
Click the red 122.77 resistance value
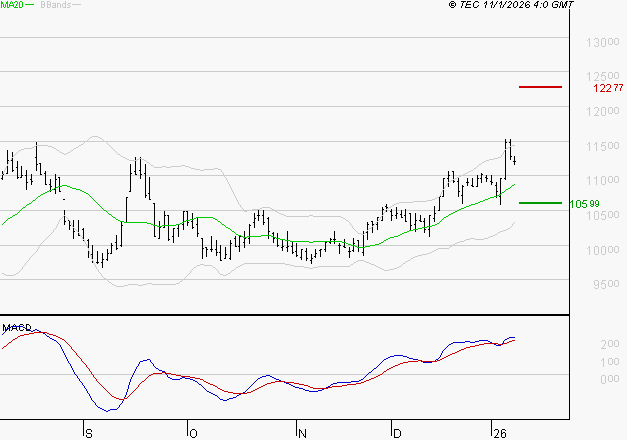(608, 88)
